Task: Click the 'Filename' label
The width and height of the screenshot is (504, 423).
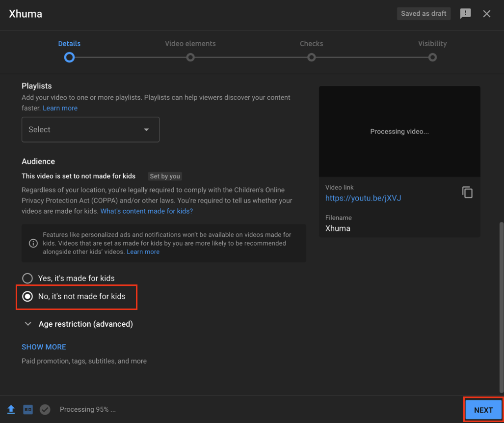Action: [x=339, y=218]
